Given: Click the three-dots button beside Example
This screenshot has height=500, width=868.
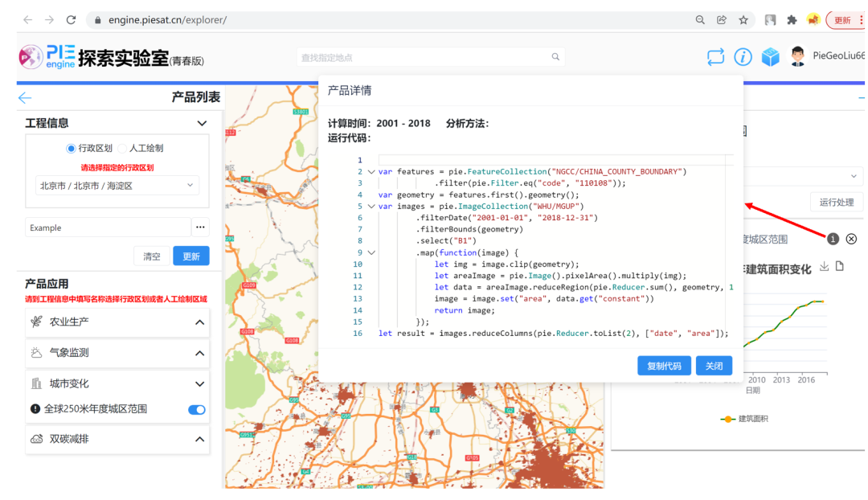Looking at the screenshot, I should click(200, 227).
